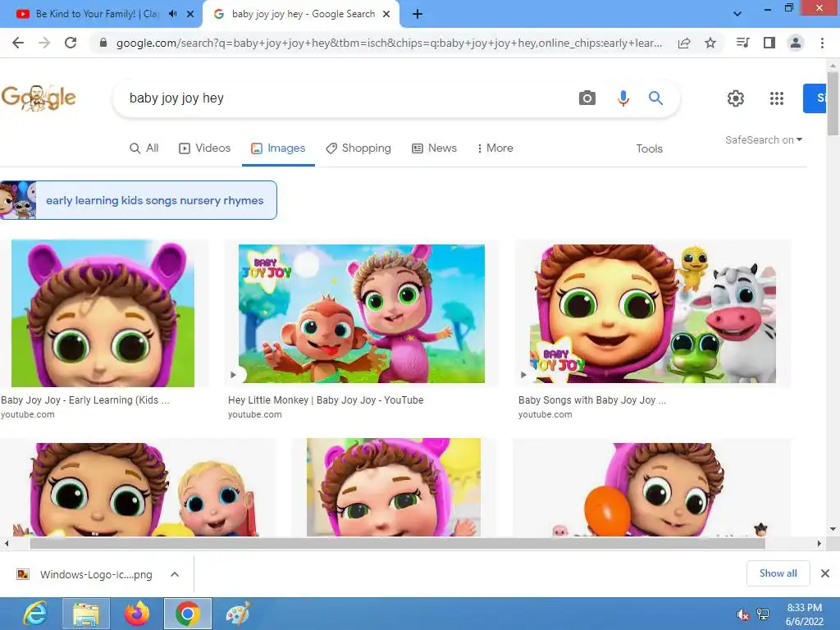Search by image with the camera icon
The width and height of the screenshot is (840, 630).
click(x=587, y=98)
